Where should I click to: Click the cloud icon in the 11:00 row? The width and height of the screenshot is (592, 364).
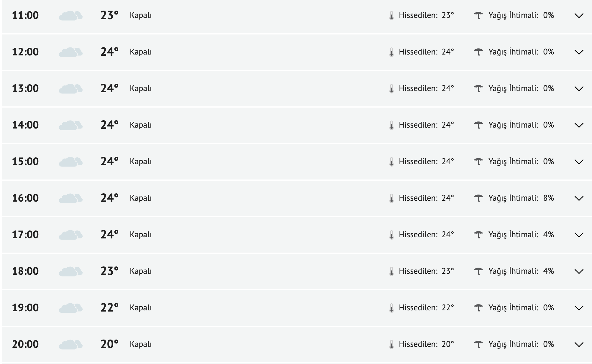click(x=70, y=16)
